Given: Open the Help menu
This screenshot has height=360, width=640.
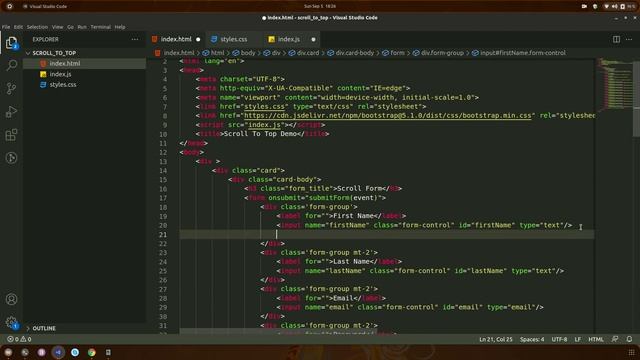Looking at the screenshot, I should pyautogui.click(x=120, y=27).
